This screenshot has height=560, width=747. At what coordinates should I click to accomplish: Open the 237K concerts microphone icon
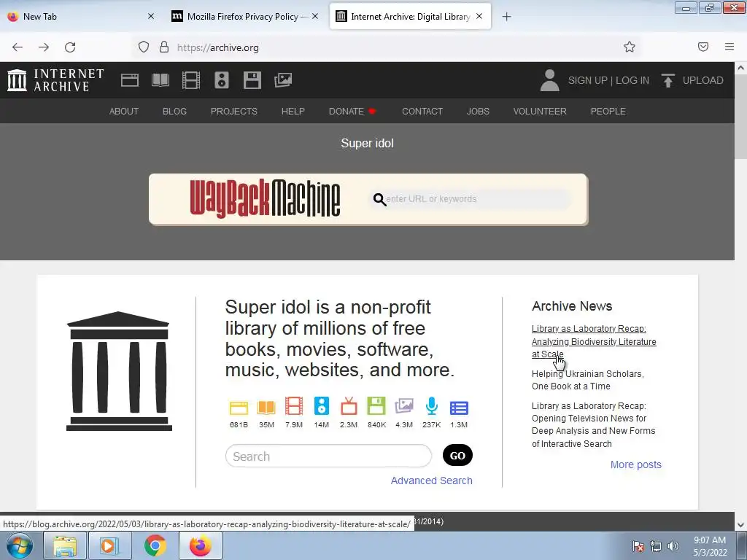coord(432,406)
